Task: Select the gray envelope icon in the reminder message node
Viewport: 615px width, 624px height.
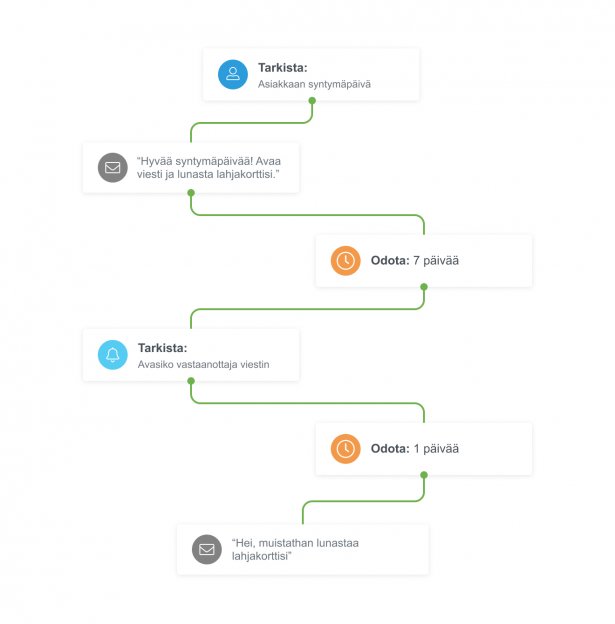Action: [207, 549]
